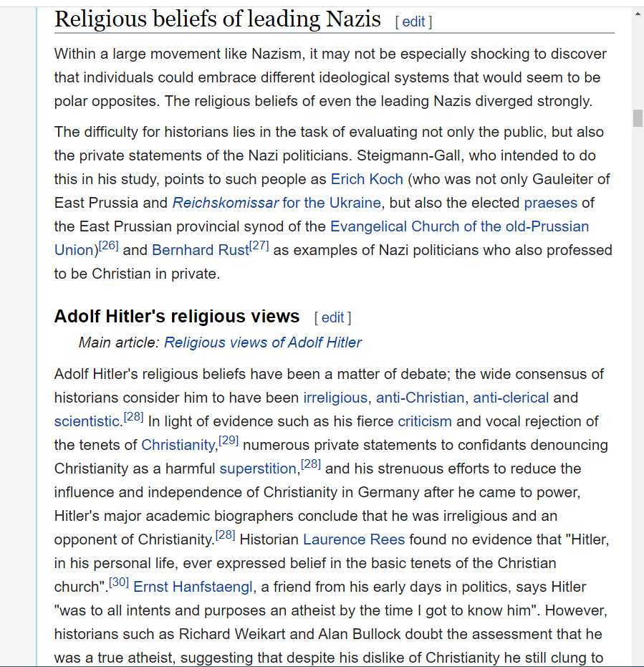Open citation 28 after 'opponent of Christianity'
The height and width of the screenshot is (667, 644).
(x=225, y=534)
